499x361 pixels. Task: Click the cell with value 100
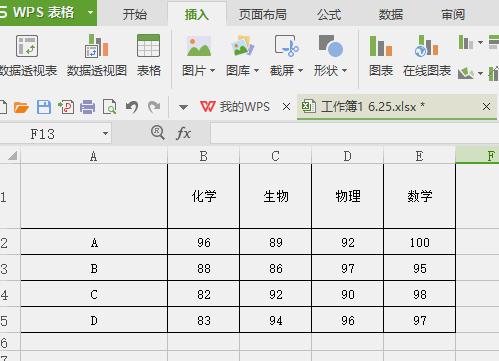point(419,242)
